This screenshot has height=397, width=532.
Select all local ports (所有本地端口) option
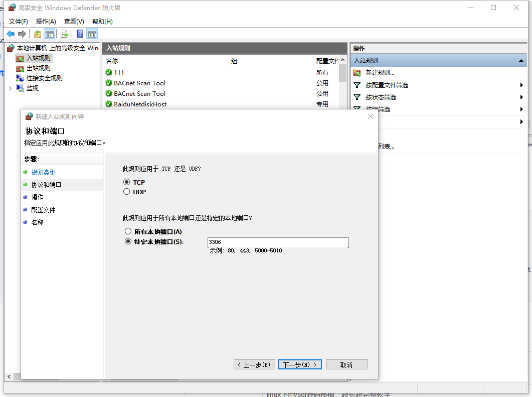tap(128, 231)
